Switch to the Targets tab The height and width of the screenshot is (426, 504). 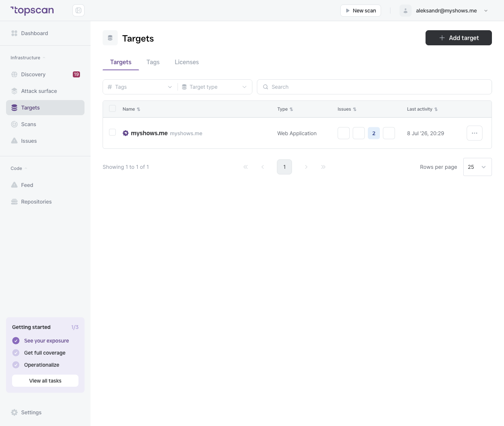pyautogui.click(x=121, y=62)
